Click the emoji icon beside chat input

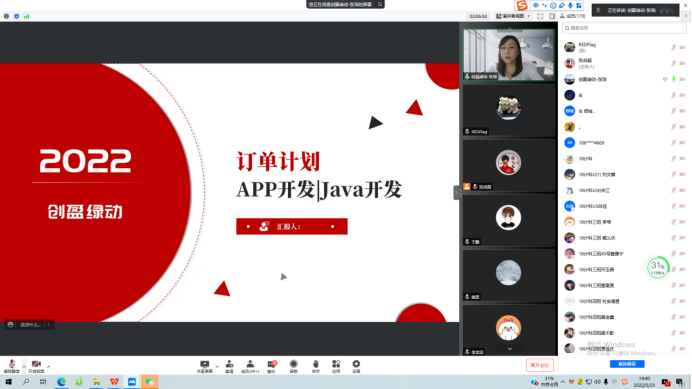point(10,325)
